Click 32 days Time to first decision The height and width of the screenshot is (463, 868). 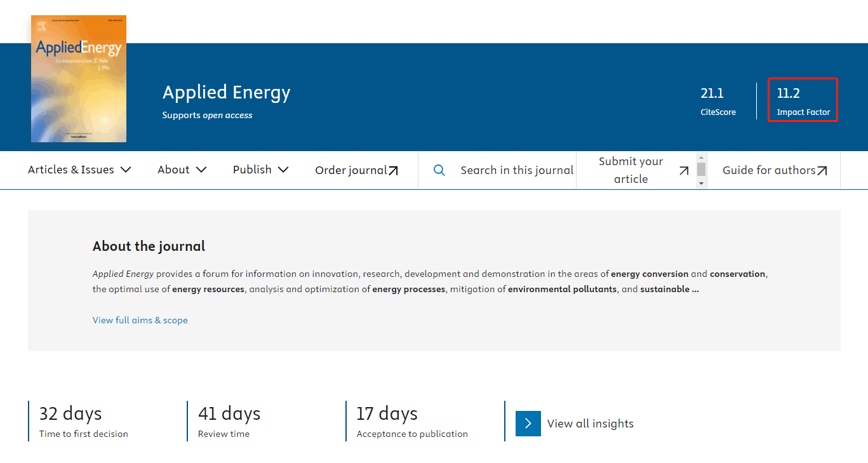tap(84, 421)
